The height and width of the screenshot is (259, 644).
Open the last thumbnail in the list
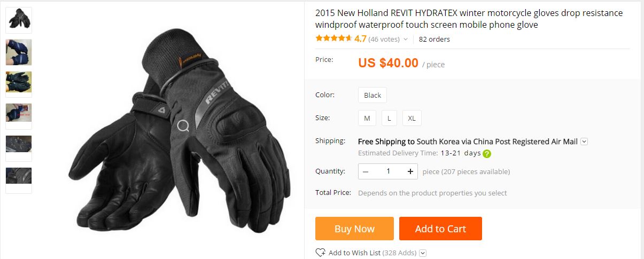tap(19, 180)
